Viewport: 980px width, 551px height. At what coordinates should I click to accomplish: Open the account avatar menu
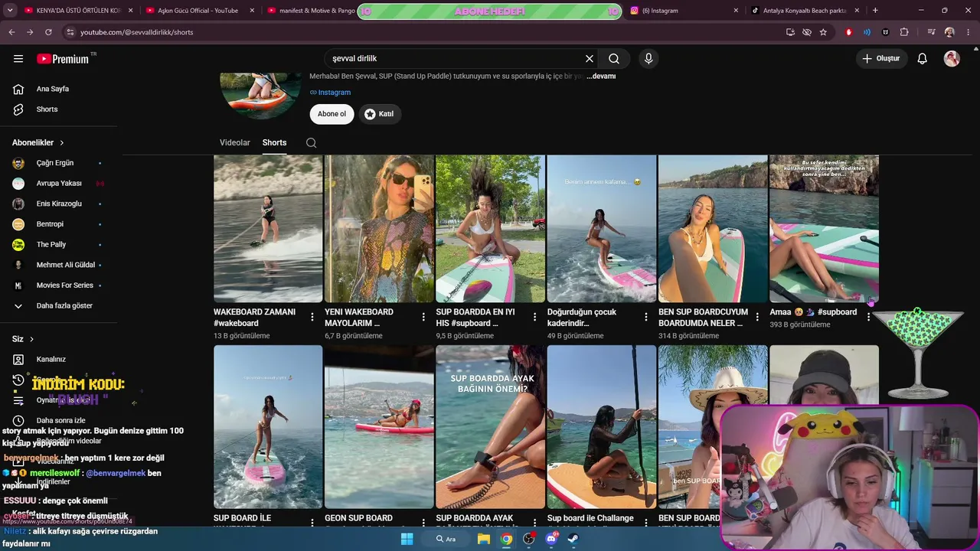[952, 59]
